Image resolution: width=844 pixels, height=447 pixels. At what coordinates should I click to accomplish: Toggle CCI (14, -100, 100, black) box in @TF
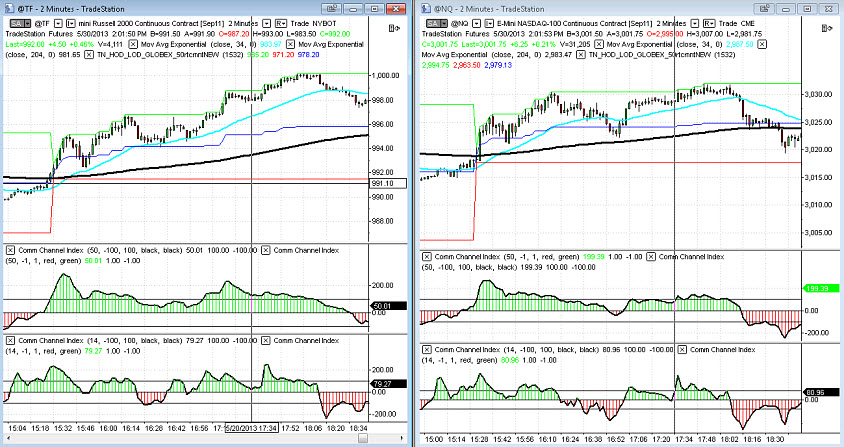(x=10, y=340)
